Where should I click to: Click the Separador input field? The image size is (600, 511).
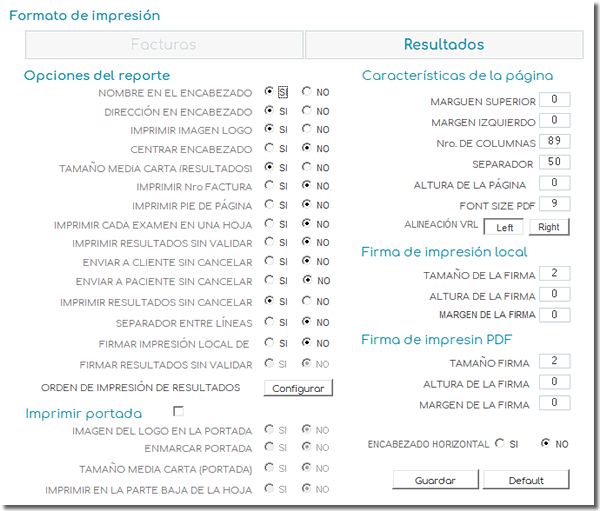coord(554,162)
